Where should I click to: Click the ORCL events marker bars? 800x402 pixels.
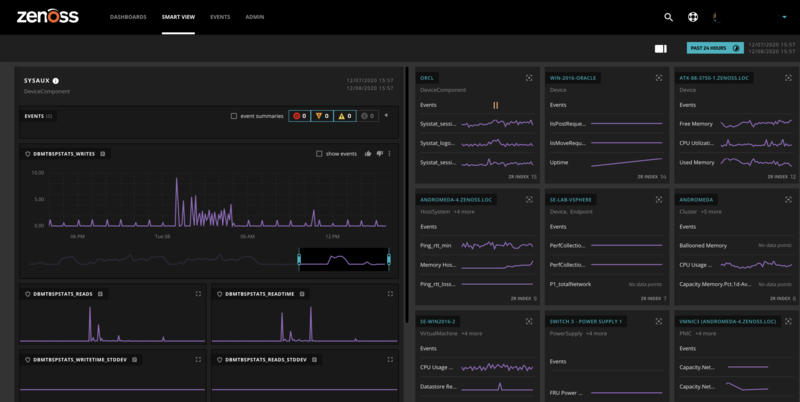coord(495,105)
